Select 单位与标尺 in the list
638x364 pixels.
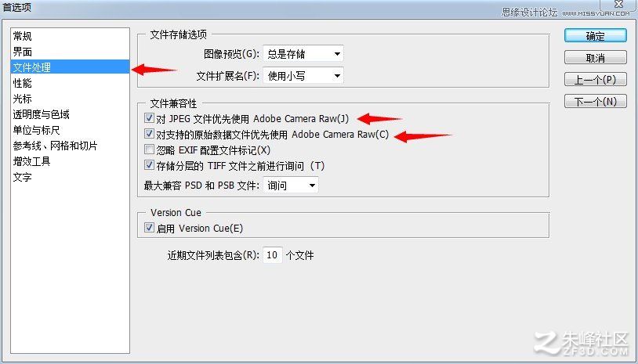(x=36, y=131)
